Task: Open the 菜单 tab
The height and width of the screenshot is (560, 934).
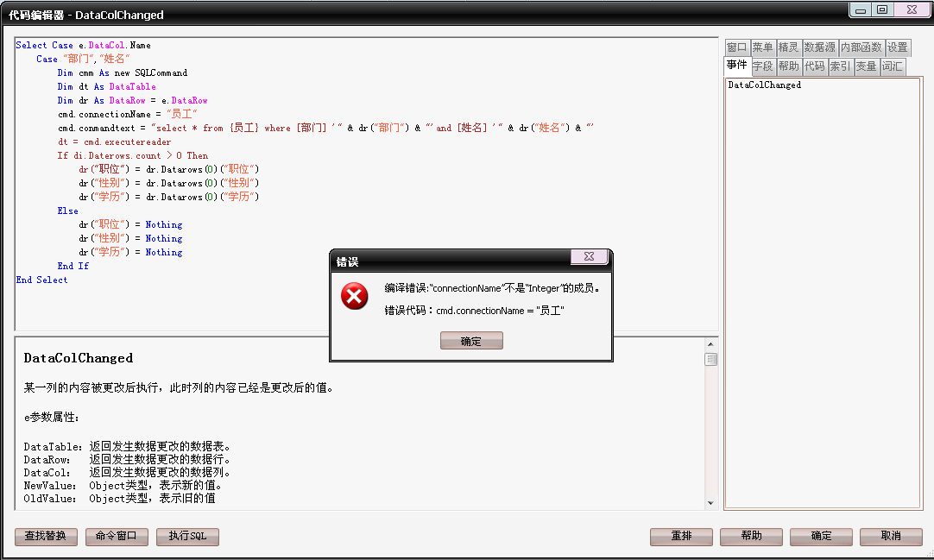Action: 762,47
